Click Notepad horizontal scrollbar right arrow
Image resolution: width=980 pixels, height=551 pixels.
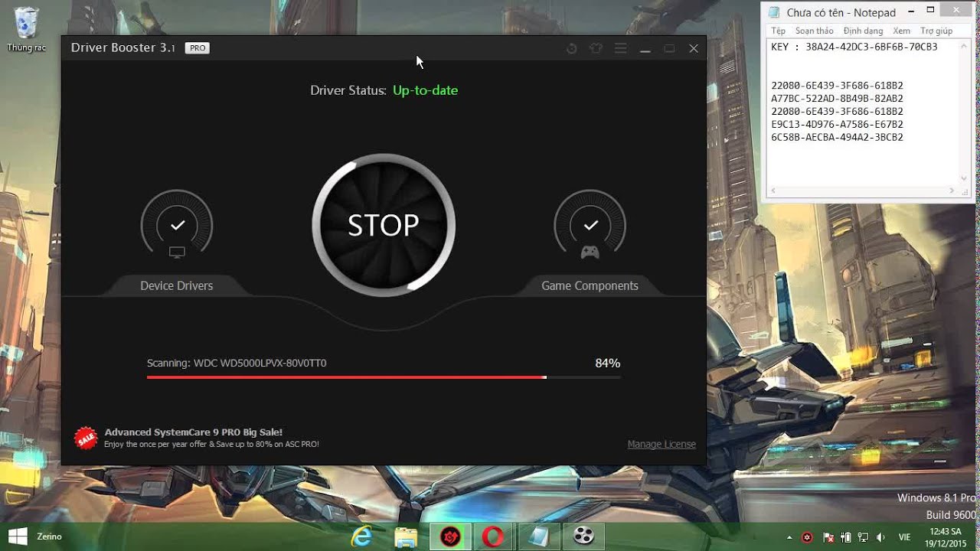coord(952,190)
